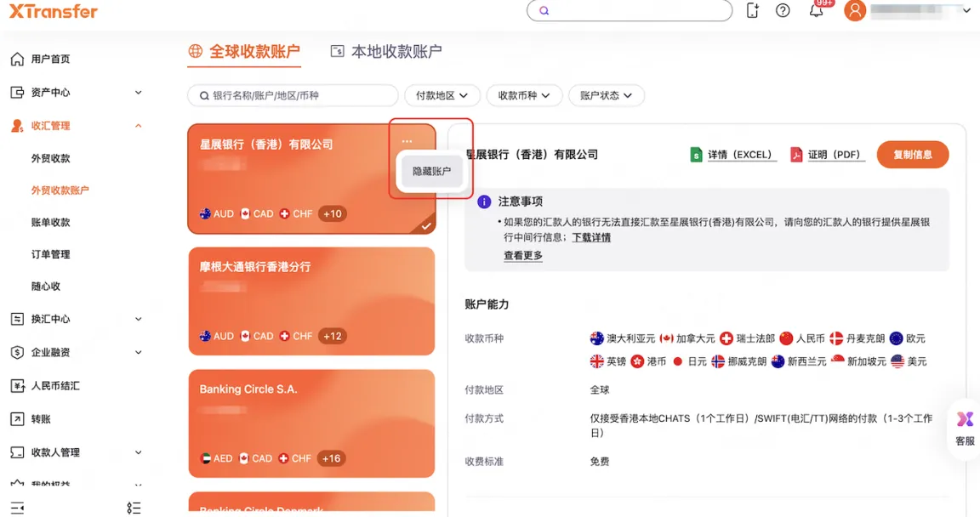This screenshot has width=980, height=517.
Task: Click the mobile app download icon
Action: [752, 11]
